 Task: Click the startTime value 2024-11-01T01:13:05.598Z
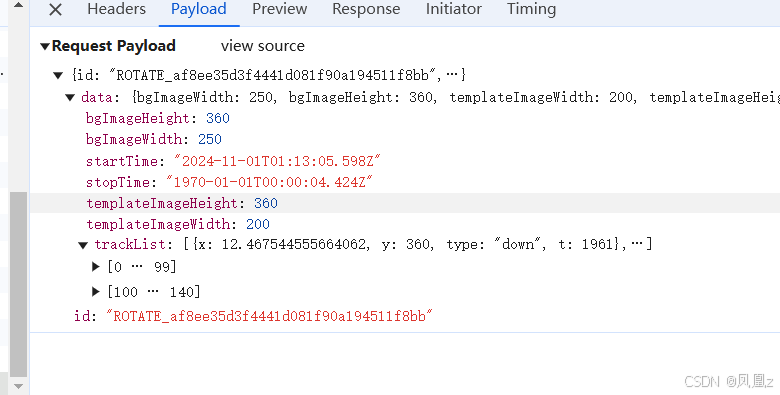277,161
